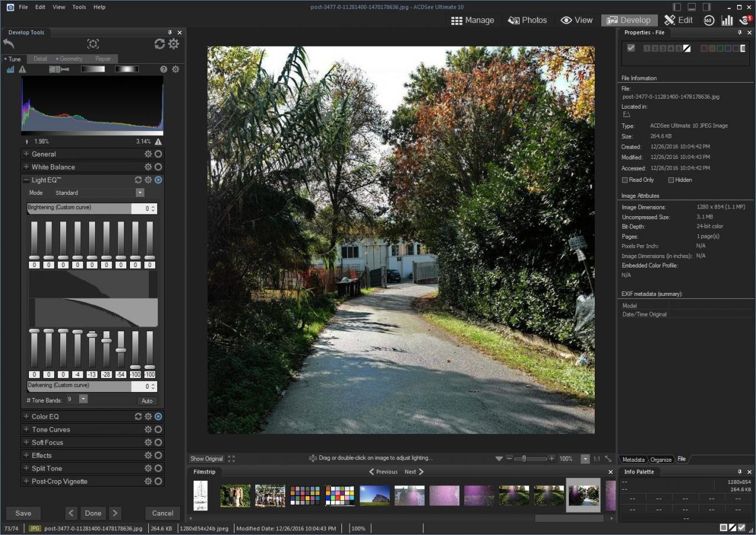Open the Tone Bands number dropdown
756x535 pixels.
coord(83,399)
